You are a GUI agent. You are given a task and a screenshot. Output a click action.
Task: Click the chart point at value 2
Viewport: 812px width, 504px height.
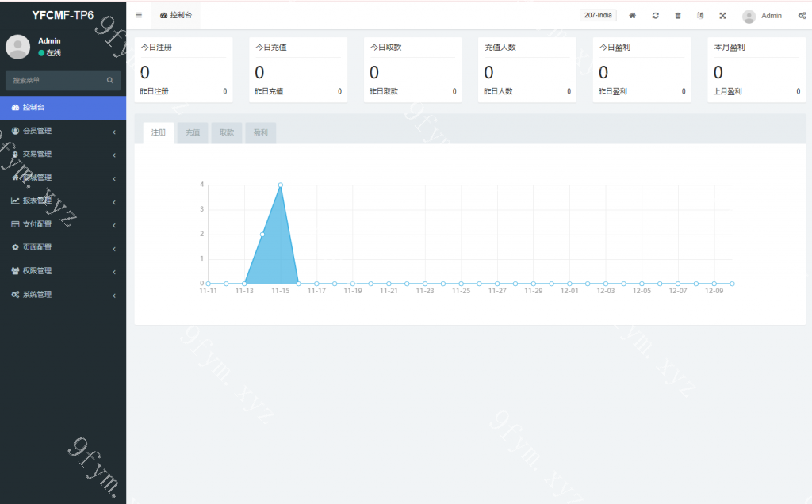click(x=262, y=235)
